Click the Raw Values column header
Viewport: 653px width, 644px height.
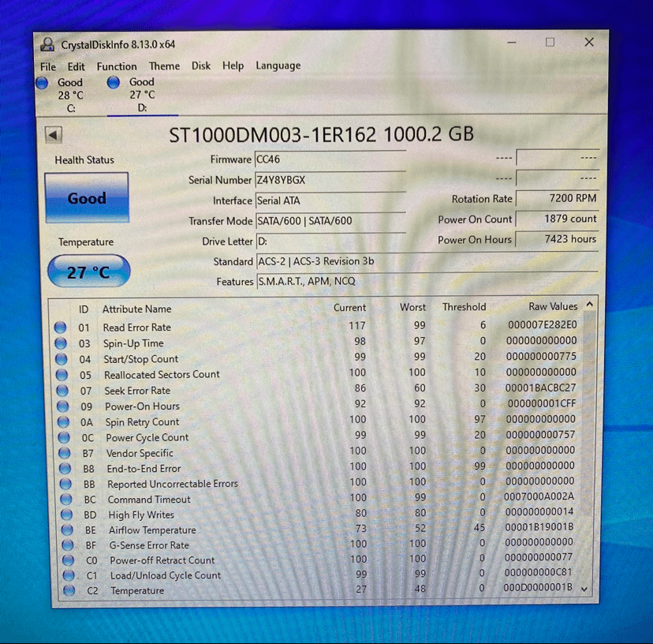pos(553,306)
